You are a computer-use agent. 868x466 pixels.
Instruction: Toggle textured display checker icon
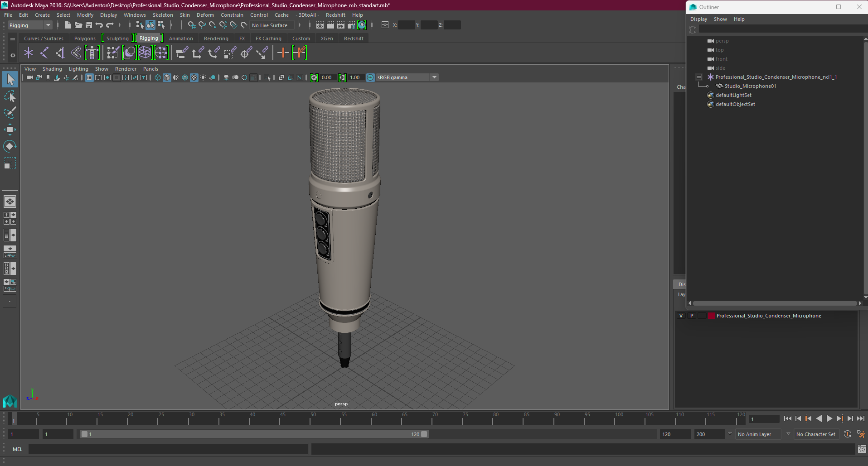pyautogui.click(x=194, y=77)
